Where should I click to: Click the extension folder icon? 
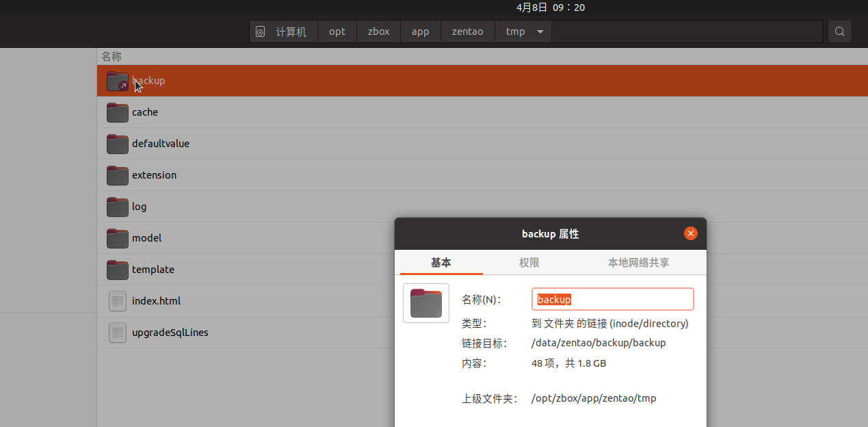click(118, 175)
